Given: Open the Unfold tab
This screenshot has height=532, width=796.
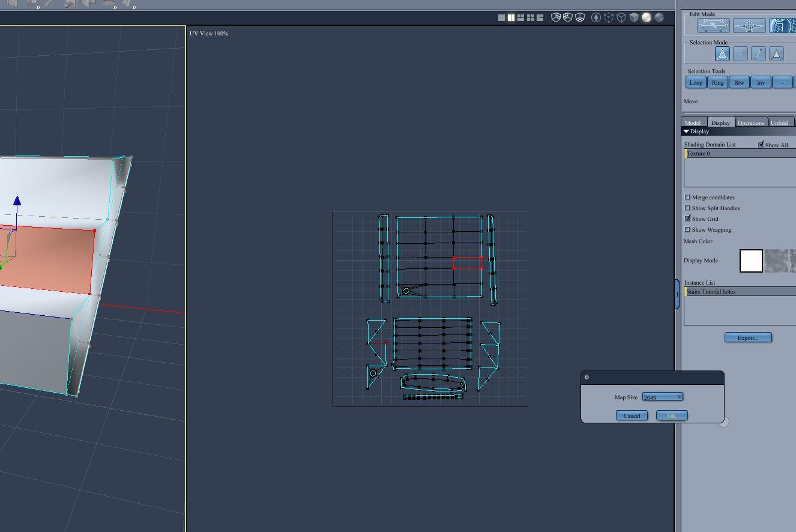Looking at the screenshot, I should (779, 122).
